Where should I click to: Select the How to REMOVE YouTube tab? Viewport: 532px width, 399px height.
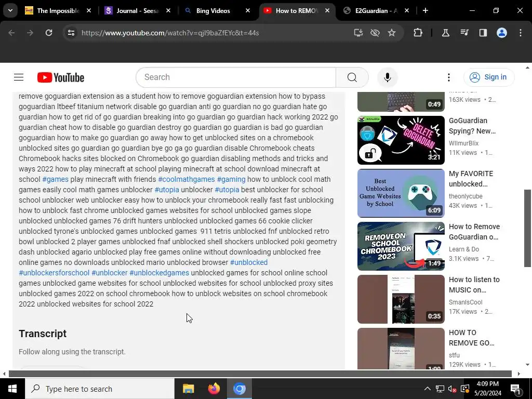[x=297, y=10]
